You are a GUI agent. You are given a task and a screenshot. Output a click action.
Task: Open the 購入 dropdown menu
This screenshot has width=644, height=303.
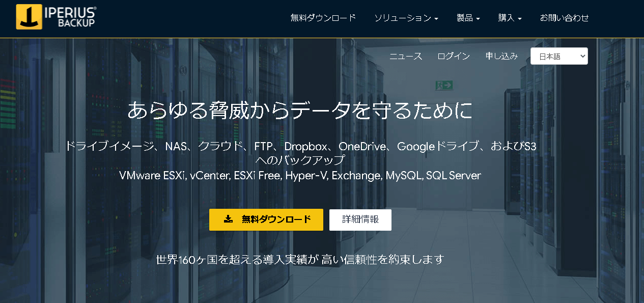click(509, 17)
